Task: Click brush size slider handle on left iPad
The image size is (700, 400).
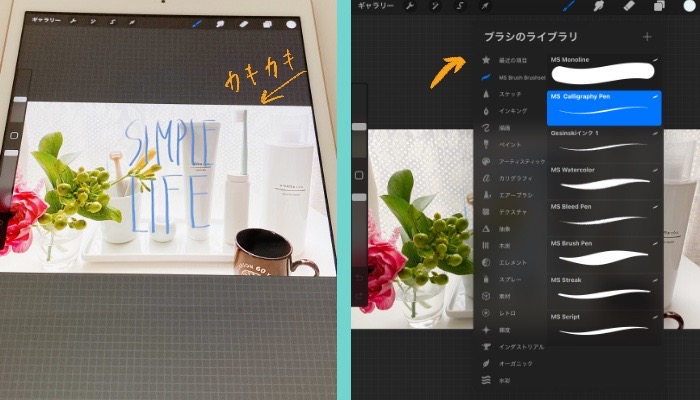Action: click(21, 99)
